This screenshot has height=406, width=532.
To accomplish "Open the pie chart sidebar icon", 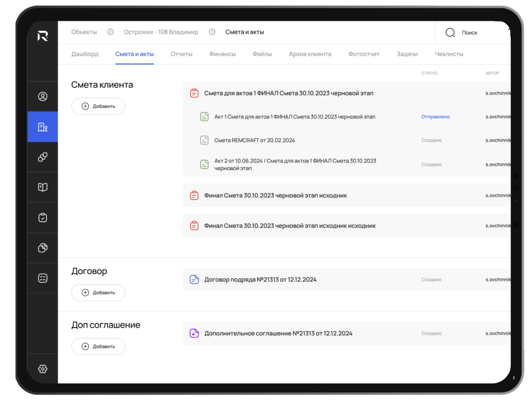I will pyautogui.click(x=43, y=248).
